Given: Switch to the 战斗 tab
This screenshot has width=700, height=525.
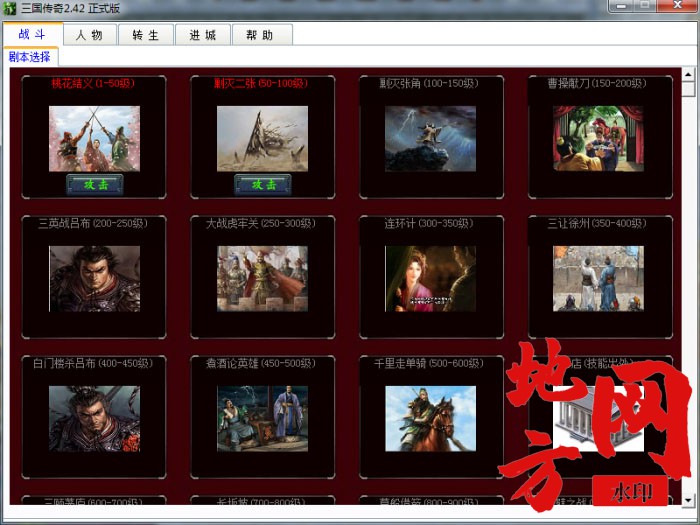Looking at the screenshot, I should click(33, 34).
